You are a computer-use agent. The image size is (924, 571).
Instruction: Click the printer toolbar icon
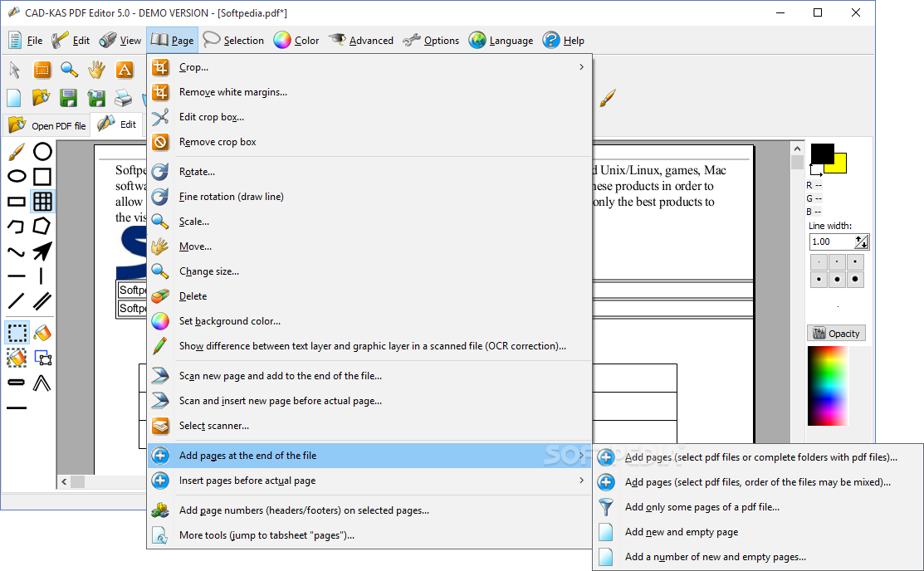[123, 98]
